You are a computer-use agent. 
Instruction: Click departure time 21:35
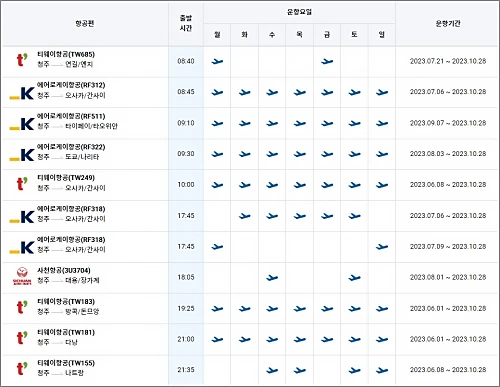point(186,370)
